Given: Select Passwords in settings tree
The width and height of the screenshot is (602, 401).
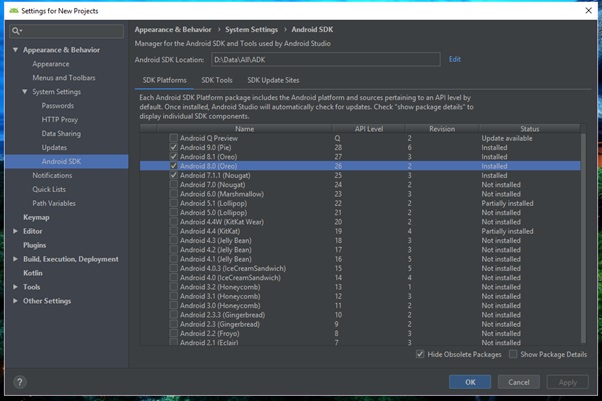Looking at the screenshot, I should pyautogui.click(x=58, y=106).
